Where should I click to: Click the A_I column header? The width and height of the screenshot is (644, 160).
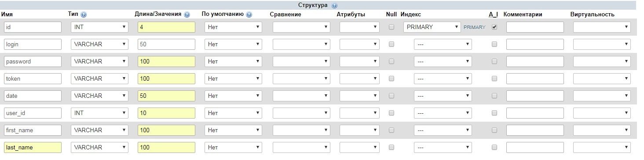(494, 15)
